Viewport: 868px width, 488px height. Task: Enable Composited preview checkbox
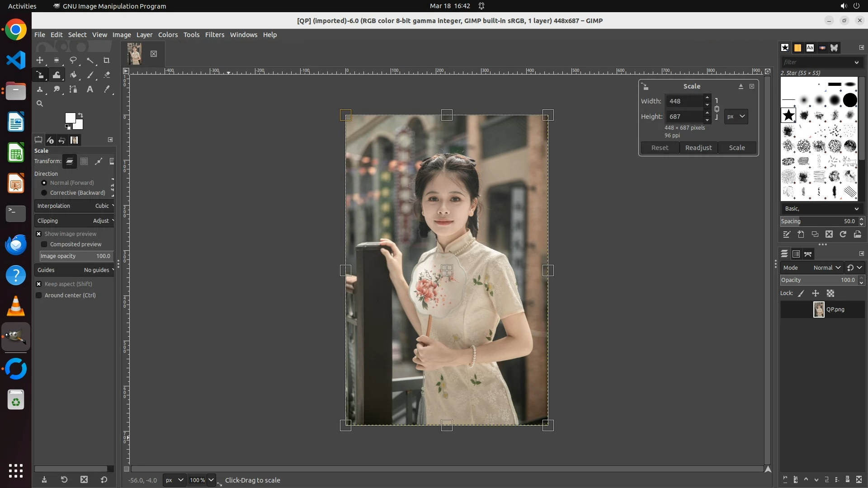[44, 244]
